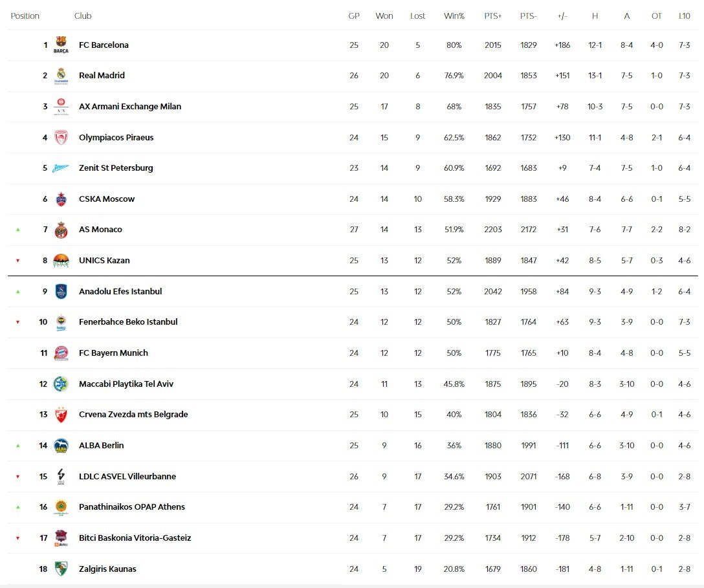The height and width of the screenshot is (588, 704).
Task: Click the CSKA Moscow team logo
Action: click(61, 199)
